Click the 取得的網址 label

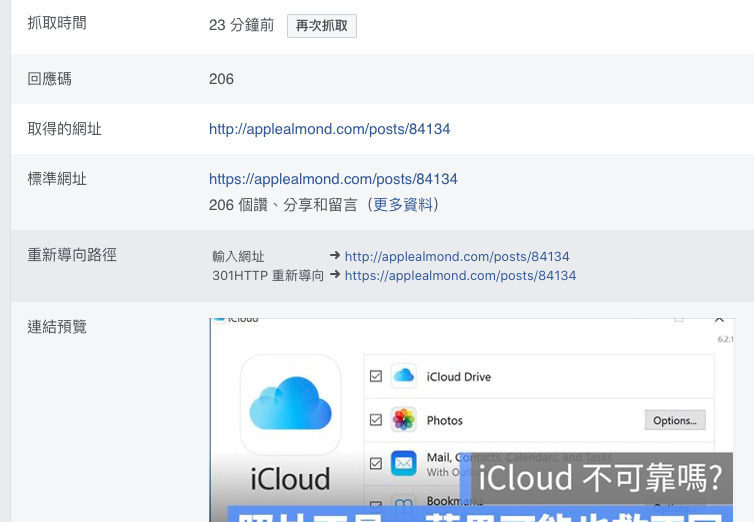pos(64,129)
